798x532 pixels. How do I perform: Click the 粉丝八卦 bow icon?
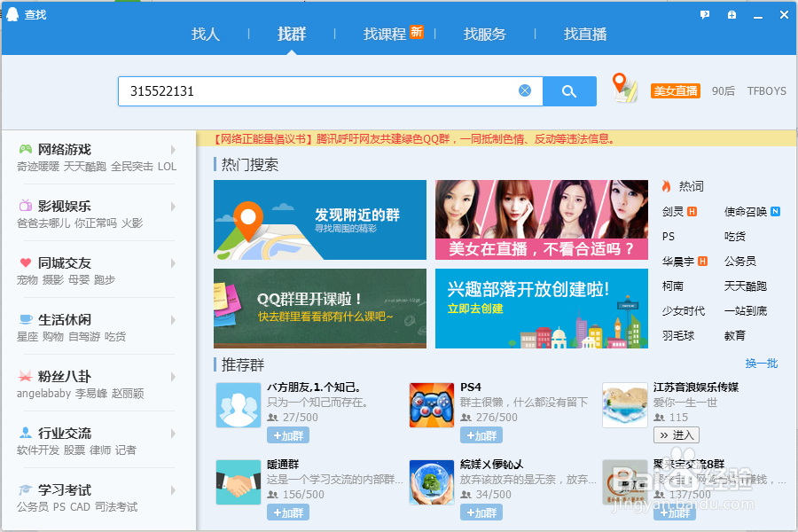point(26,376)
